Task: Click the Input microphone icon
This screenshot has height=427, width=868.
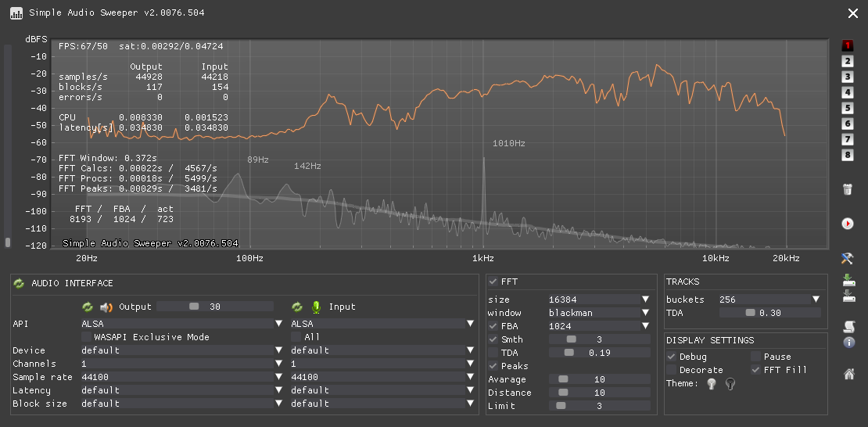Action: [316, 307]
